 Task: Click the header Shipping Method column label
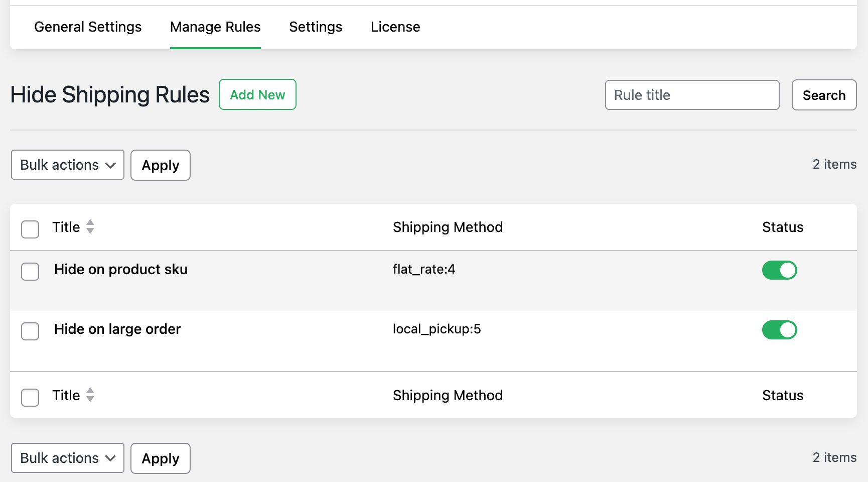coord(448,227)
